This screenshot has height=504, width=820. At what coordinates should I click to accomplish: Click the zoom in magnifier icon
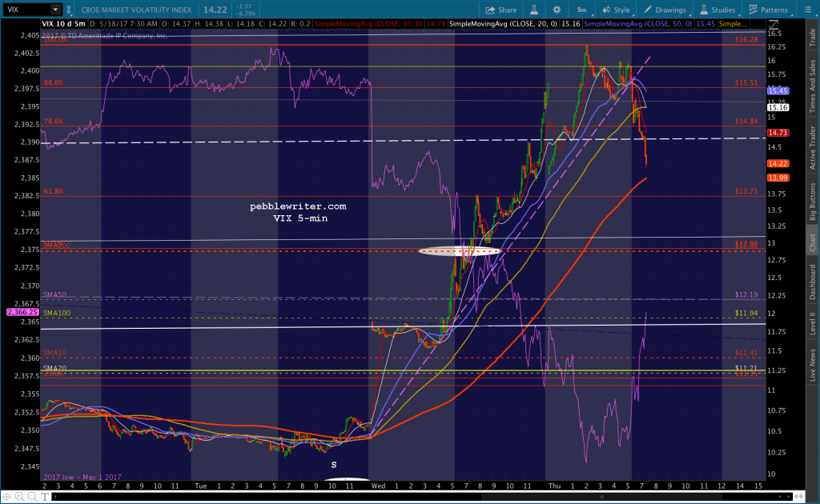coord(19,497)
